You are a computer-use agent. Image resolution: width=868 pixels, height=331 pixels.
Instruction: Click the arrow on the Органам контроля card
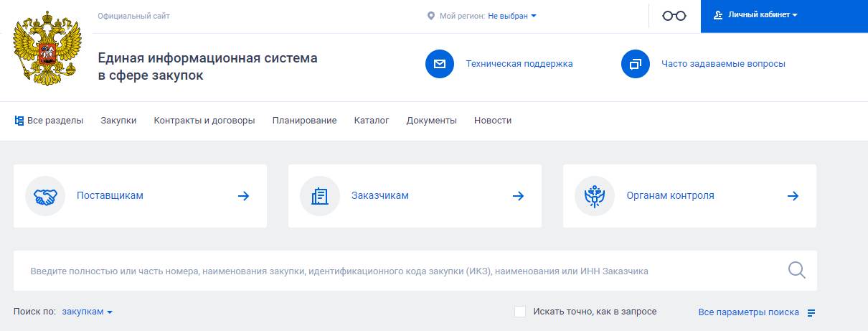click(x=793, y=196)
